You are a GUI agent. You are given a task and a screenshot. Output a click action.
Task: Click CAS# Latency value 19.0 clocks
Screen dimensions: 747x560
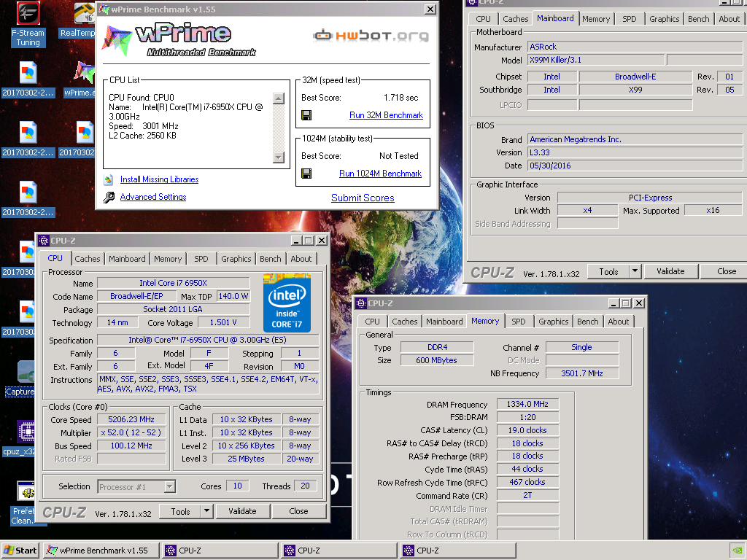tap(527, 430)
